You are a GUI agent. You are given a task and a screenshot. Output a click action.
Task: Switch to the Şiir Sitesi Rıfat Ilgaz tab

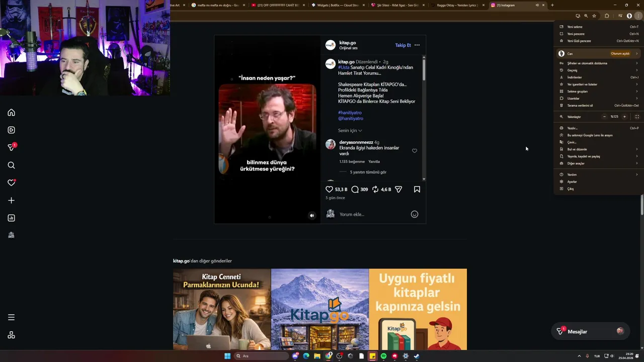click(x=397, y=5)
